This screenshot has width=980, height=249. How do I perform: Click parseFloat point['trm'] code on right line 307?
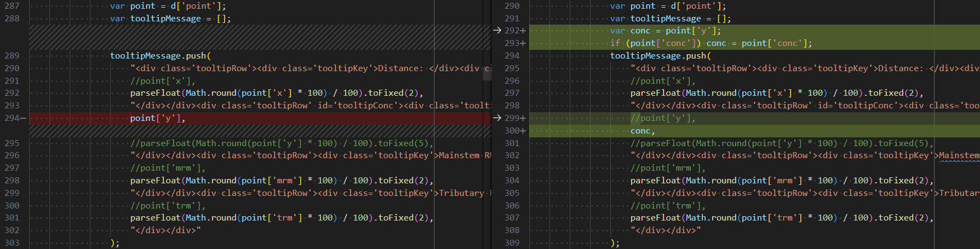tap(782, 218)
